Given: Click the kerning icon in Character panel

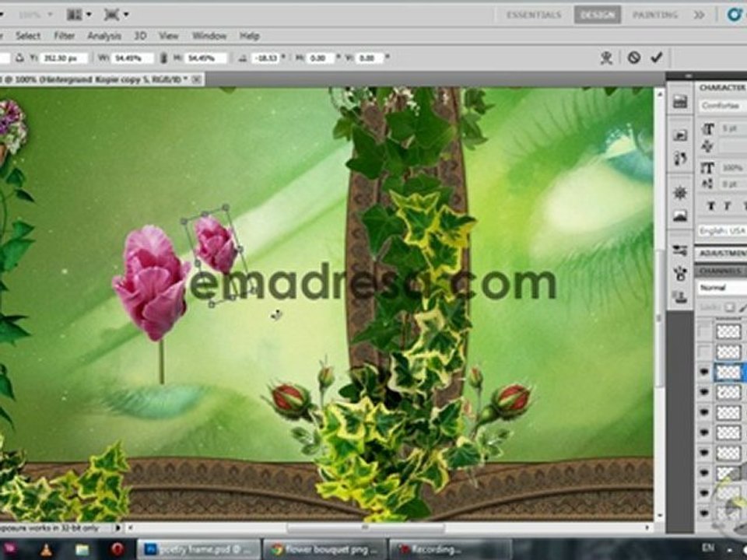Looking at the screenshot, I should 708,147.
